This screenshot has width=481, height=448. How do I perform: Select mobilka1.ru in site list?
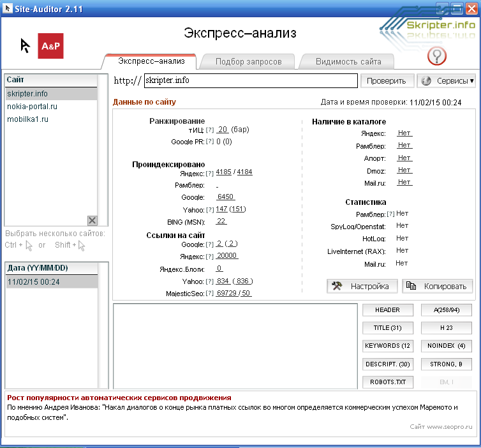(51, 119)
